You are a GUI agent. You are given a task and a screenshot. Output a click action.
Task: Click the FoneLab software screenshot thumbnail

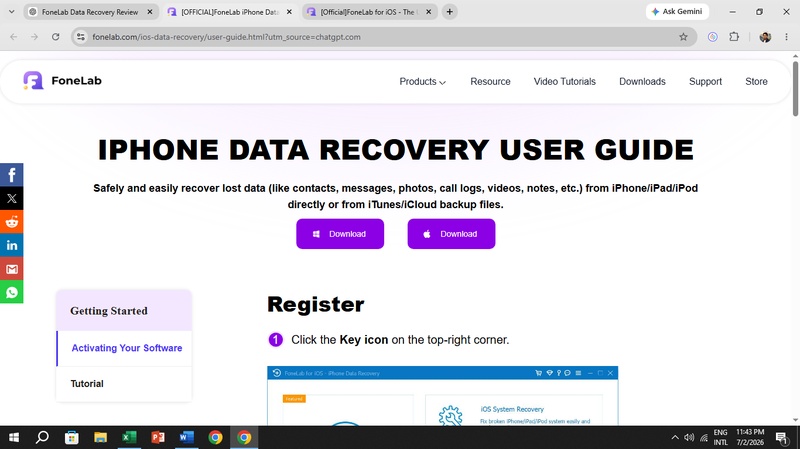pos(442,395)
